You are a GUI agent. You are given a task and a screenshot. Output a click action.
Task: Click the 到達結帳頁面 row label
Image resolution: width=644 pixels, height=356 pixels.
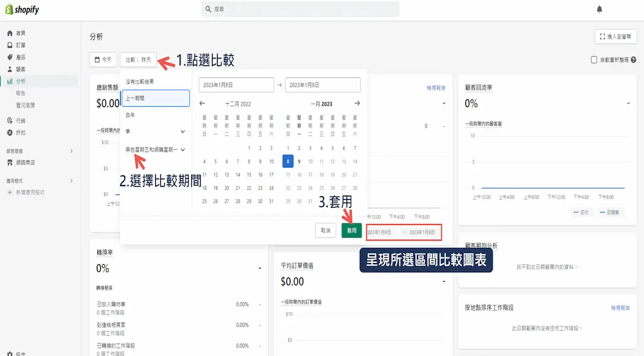[111, 325]
